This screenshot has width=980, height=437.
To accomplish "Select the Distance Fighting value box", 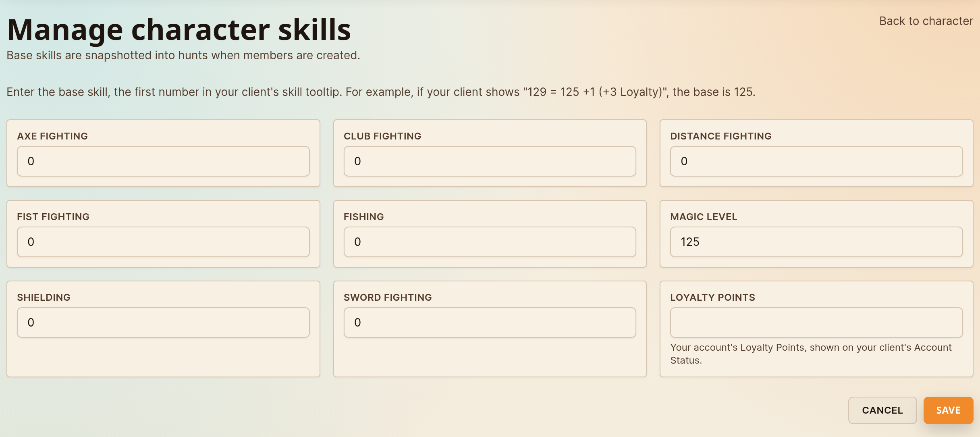I will pos(816,161).
